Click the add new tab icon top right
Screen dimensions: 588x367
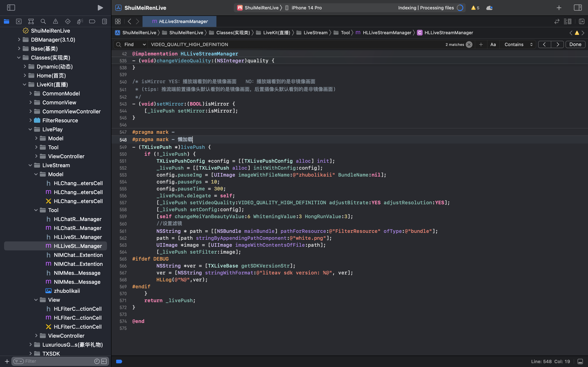[559, 8]
